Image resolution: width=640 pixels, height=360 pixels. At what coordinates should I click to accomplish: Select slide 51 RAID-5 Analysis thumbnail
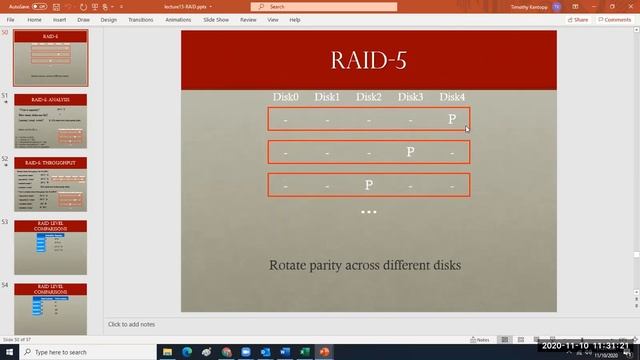coord(51,121)
